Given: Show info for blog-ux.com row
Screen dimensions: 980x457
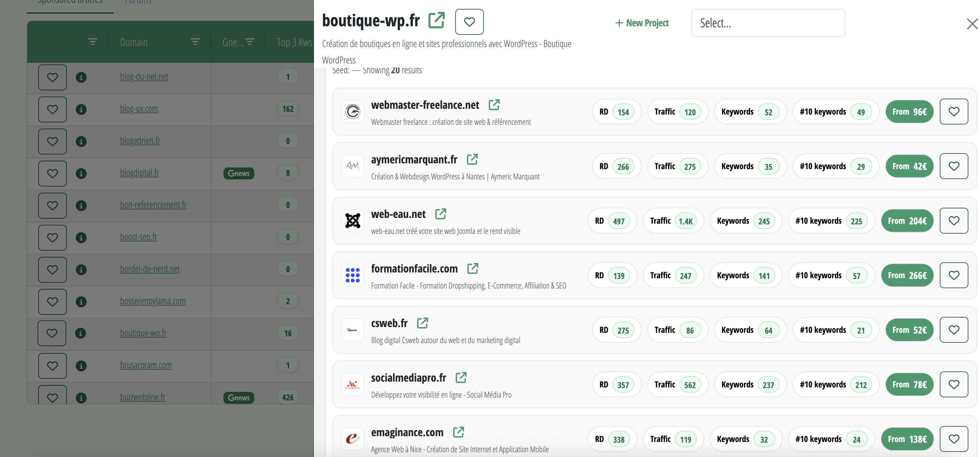Looking at the screenshot, I should click(x=81, y=109).
